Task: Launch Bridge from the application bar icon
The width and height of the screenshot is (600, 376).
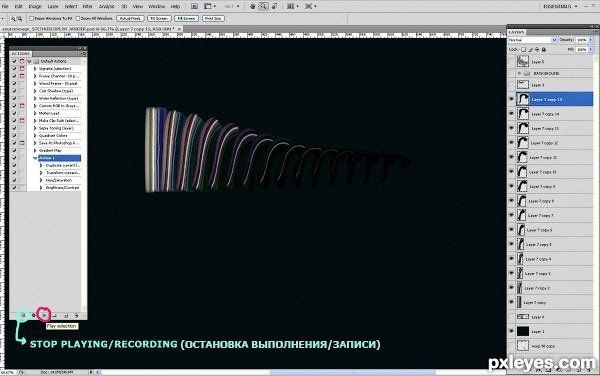Action: click(x=194, y=6)
